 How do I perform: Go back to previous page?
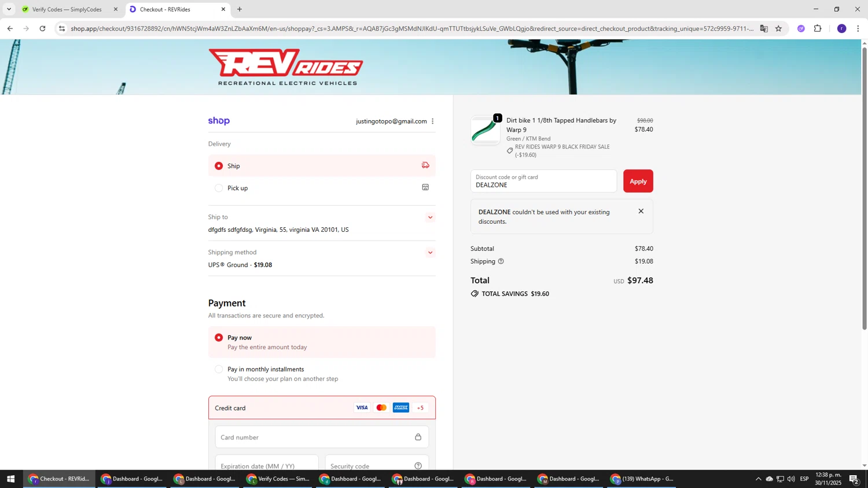[x=10, y=28]
